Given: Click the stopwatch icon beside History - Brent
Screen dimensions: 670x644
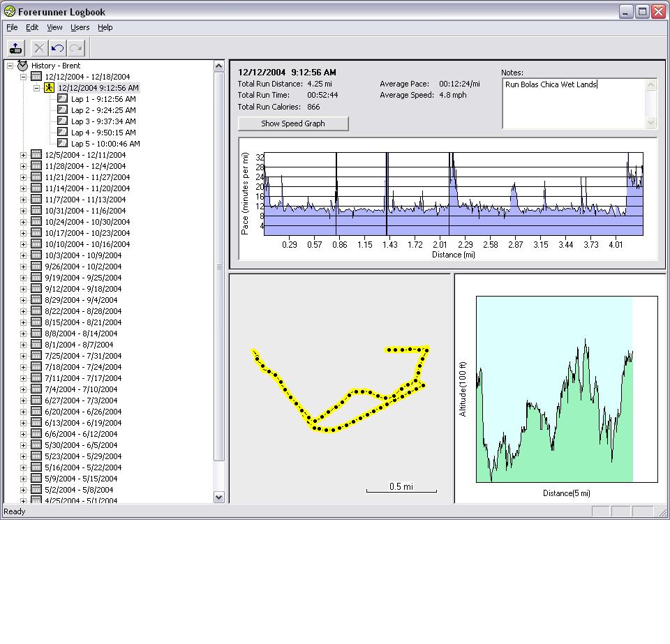Looking at the screenshot, I should [22, 66].
